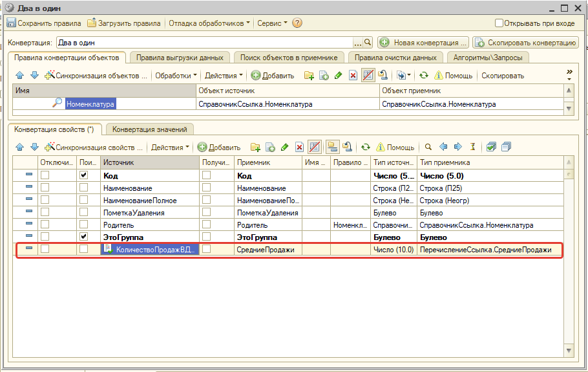Move object rule down in top toolbar
The image size is (588, 372).
34,76
